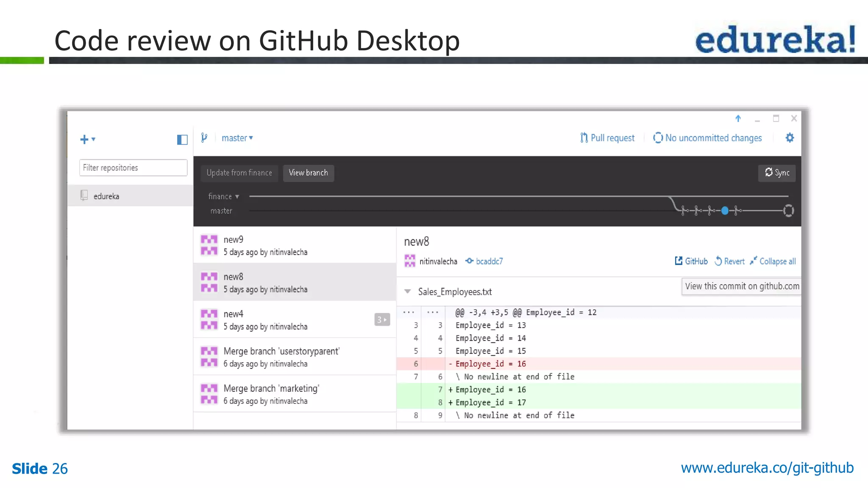Expand the new4 grouped commits badge
The width and height of the screenshot is (868, 488).
(x=382, y=319)
